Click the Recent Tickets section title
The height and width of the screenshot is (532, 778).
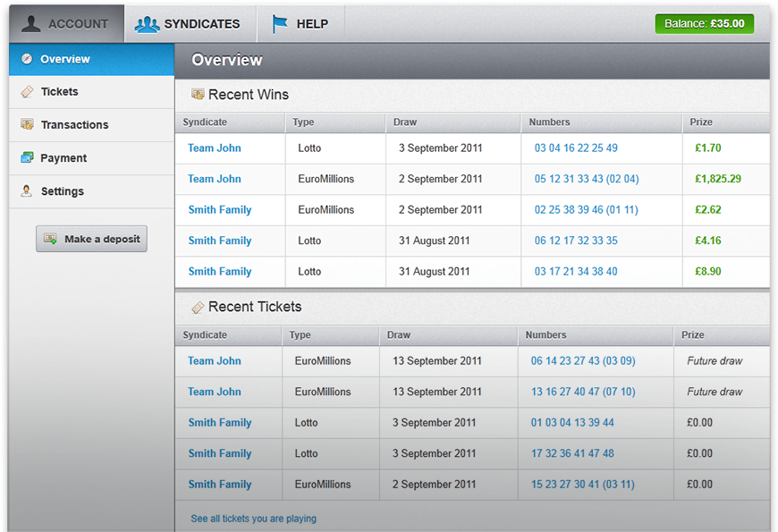(x=255, y=307)
